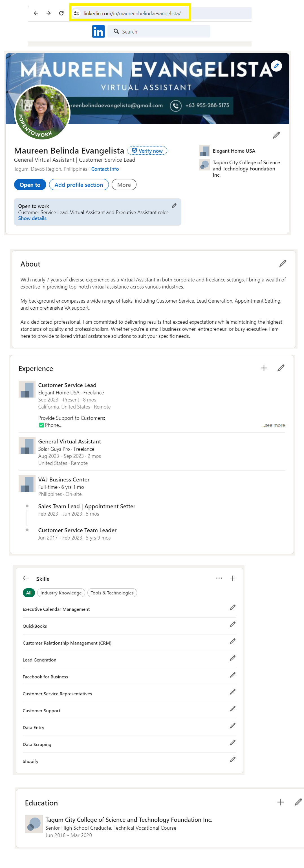Open the Contact info link
This screenshot has height=868, width=304.
tap(105, 169)
